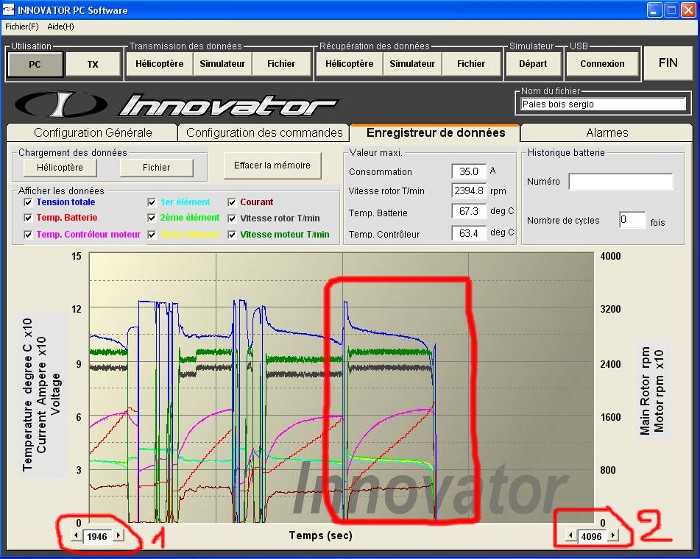
Task: Toggle Vitesse moteur T/min checkbox
Action: (x=232, y=234)
